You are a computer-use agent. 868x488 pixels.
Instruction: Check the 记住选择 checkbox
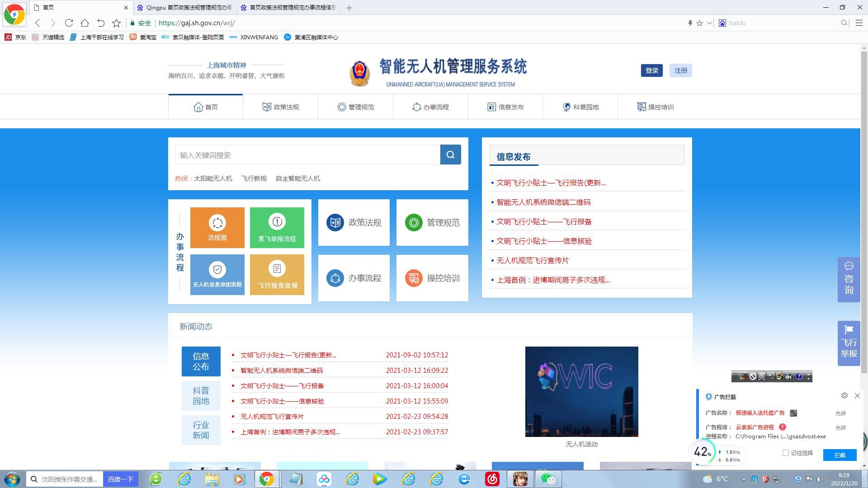[786, 453]
